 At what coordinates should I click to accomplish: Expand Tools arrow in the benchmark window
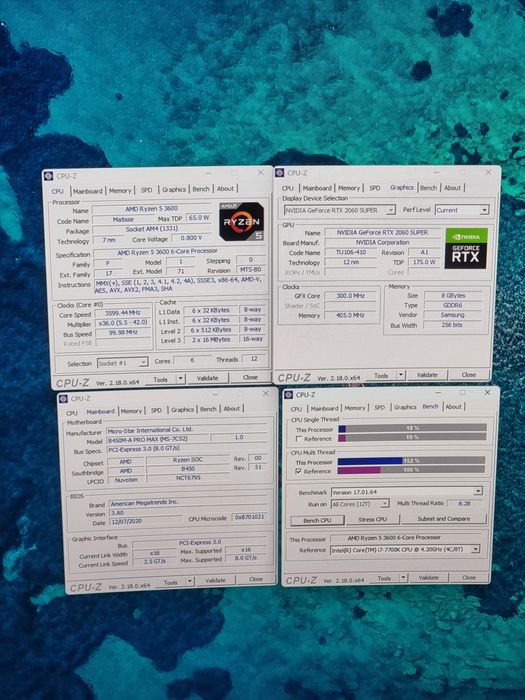[403, 578]
